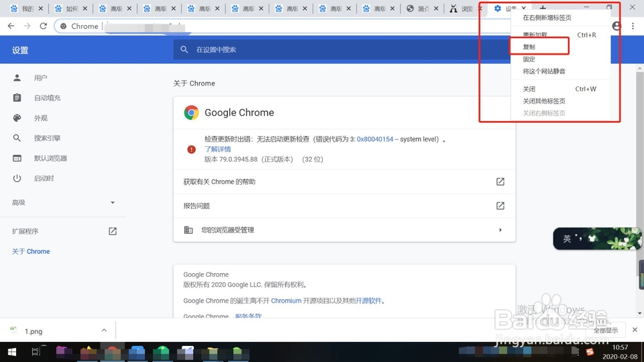Open the Chromium link
The height and width of the screenshot is (362, 644).
287,301
